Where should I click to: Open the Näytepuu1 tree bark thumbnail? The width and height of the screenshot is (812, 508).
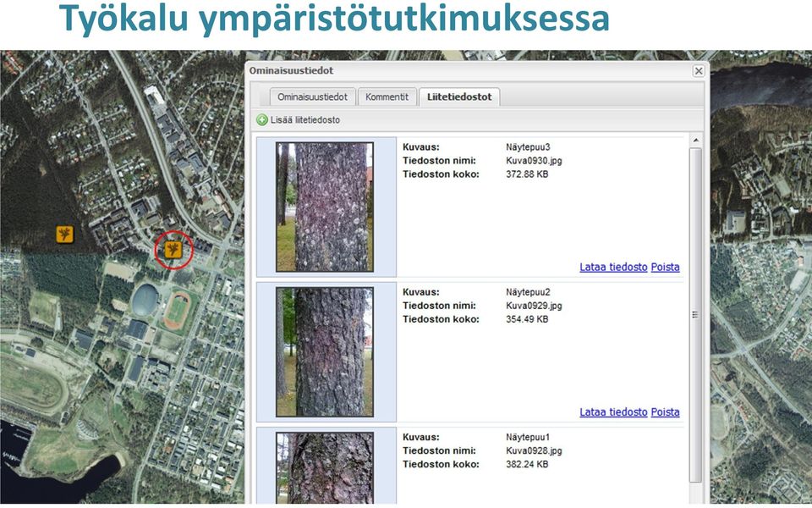point(325,468)
